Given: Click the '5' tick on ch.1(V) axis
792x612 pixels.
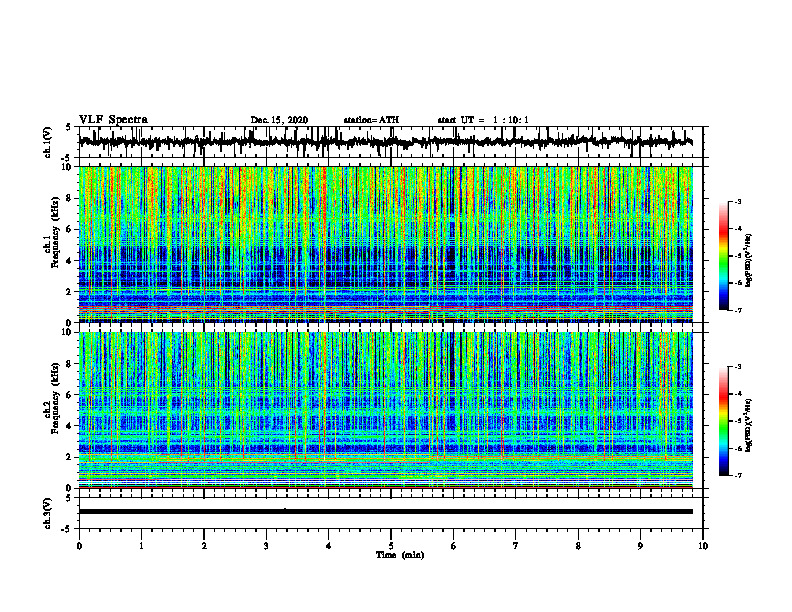Looking at the screenshot, I should pos(68,127).
